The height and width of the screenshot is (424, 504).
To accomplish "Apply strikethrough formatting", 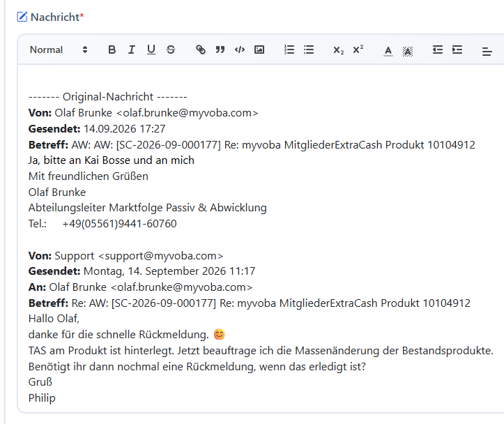I will [x=171, y=50].
